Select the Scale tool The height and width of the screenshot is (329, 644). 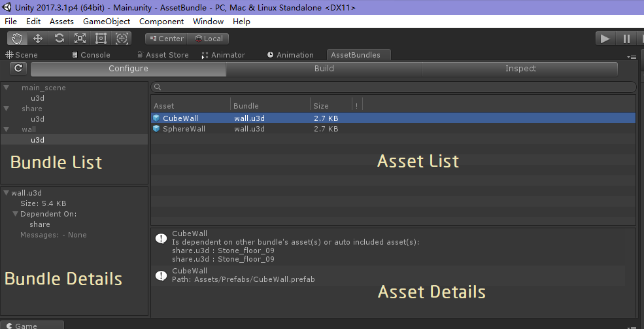tap(80, 39)
